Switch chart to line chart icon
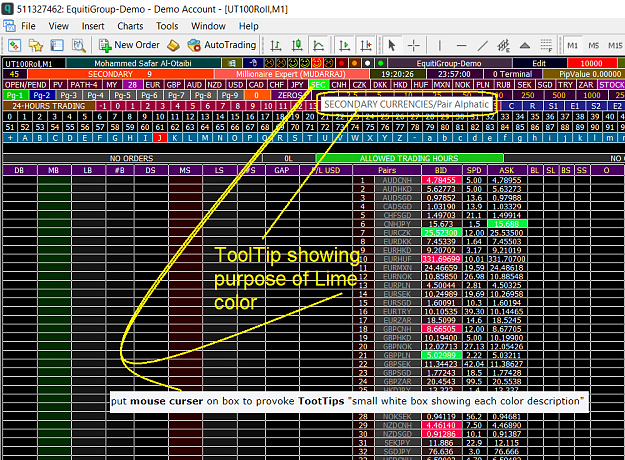 pyautogui.click(x=318, y=45)
